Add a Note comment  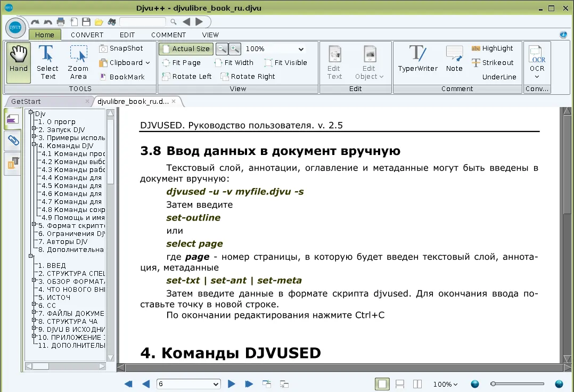[x=454, y=59]
